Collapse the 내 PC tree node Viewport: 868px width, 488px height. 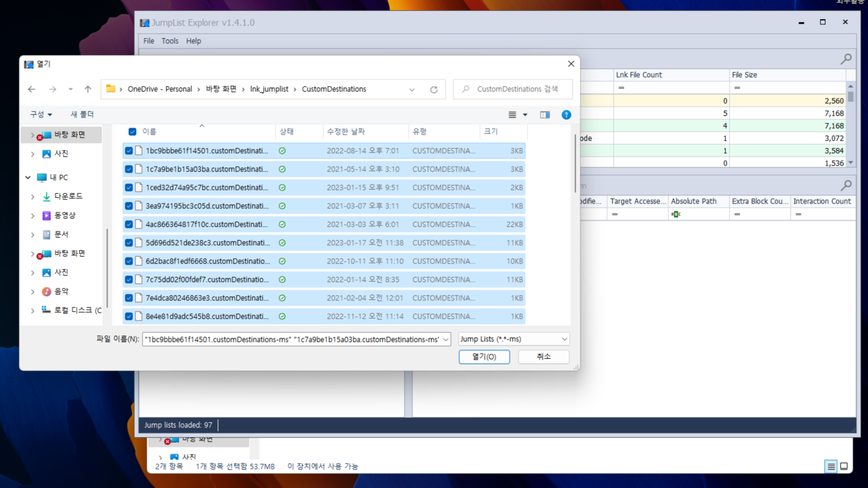[28, 178]
